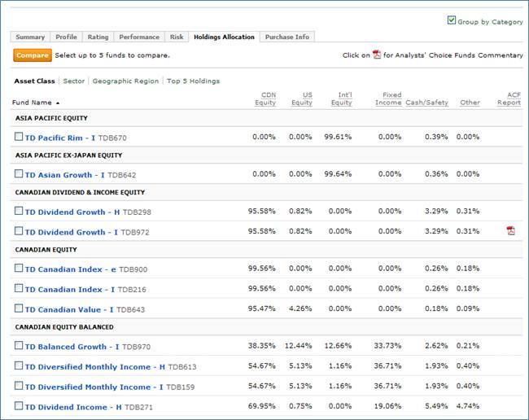Image resolution: width=529 pixels, height=420 pixels.
Task: Open TD Dividend Income - H fund link
Action: [x=73, y=407]
